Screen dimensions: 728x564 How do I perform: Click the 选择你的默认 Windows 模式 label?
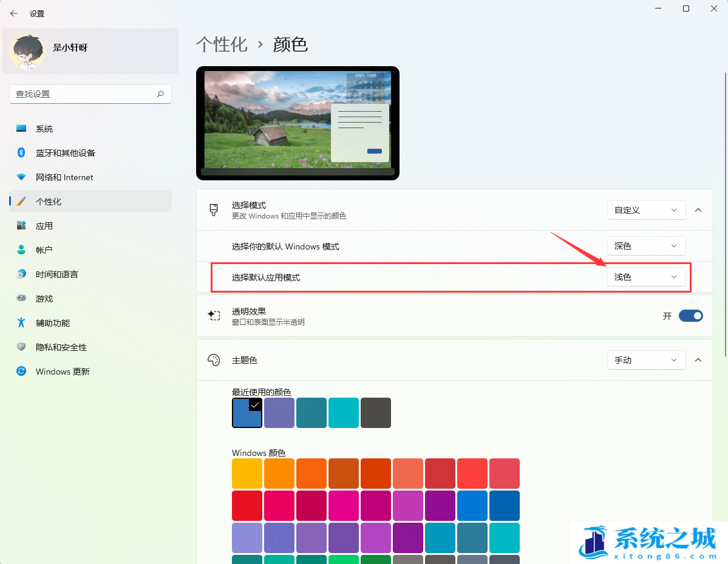pos(285,246)
